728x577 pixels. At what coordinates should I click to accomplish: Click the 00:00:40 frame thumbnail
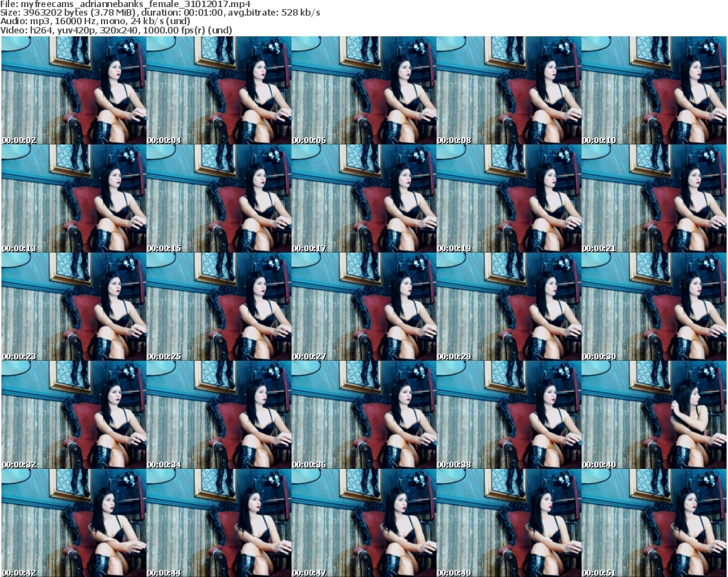[653, 415]
